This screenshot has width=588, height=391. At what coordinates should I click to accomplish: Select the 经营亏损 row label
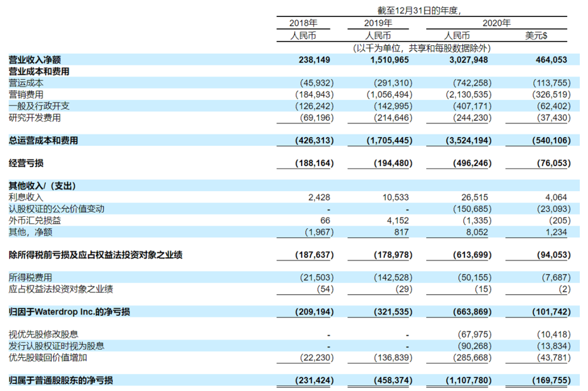pos(26,163)
